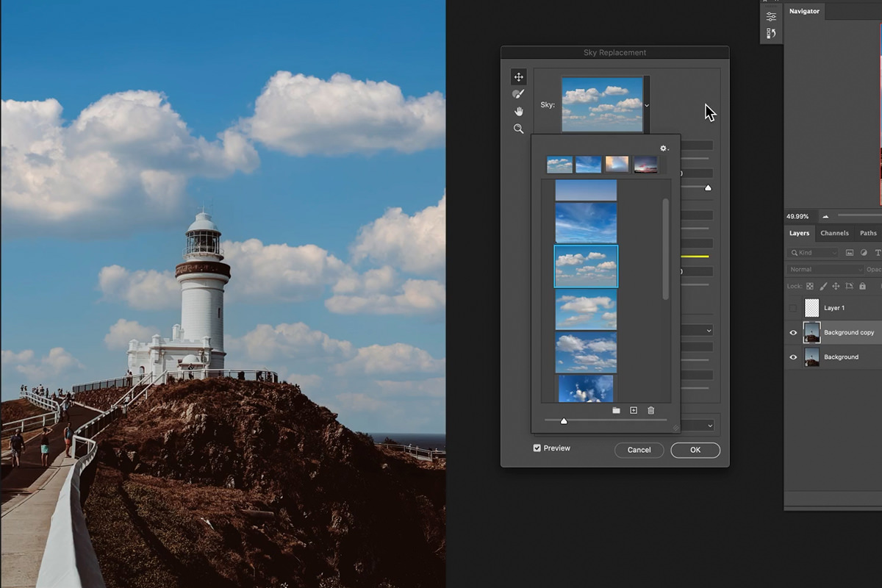Image resolution: width=882 pixels, height=588 pixels.
Task: Confirm sky replacement with OK
Action: [x=695, y=450]
